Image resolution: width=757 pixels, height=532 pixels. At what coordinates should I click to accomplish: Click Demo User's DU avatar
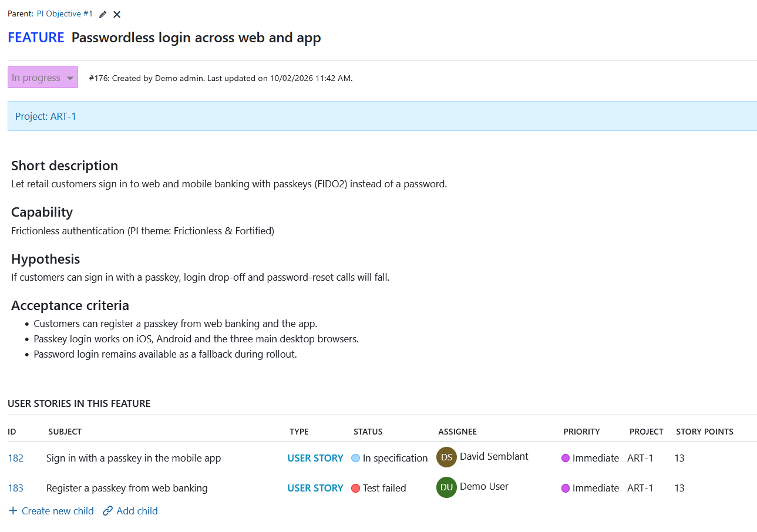click(x=446, y=487)
